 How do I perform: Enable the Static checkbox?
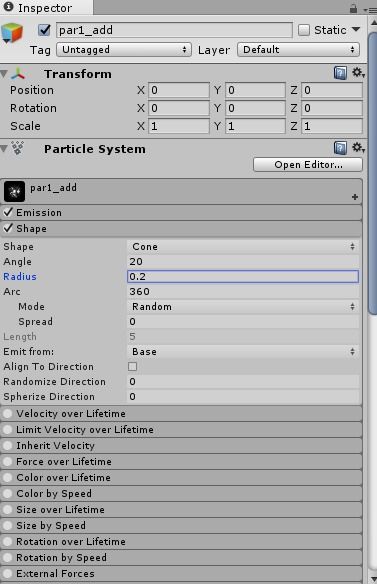pyautogui.click(x=304, y=30)
